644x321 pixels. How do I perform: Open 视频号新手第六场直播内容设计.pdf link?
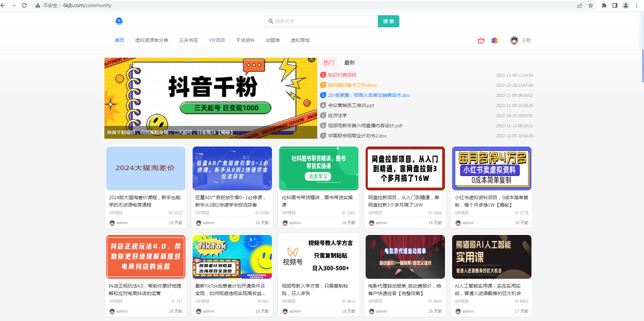point(365,126)
